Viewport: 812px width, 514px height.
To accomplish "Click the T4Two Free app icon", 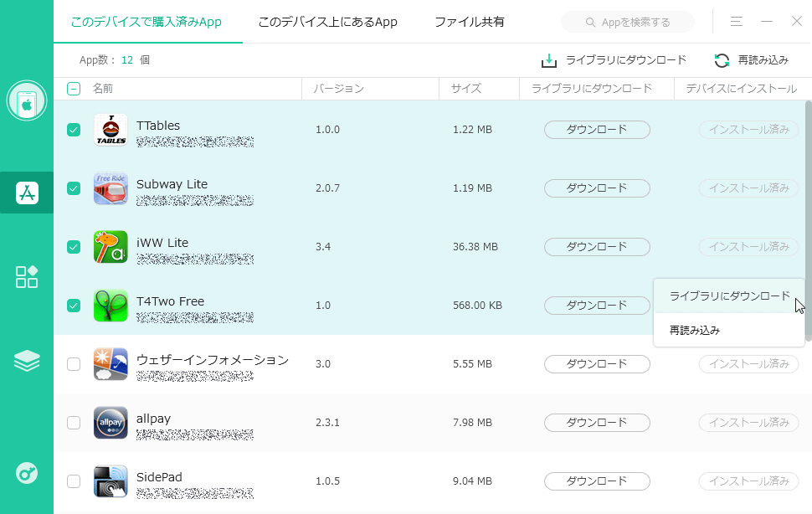I will 110,306.
